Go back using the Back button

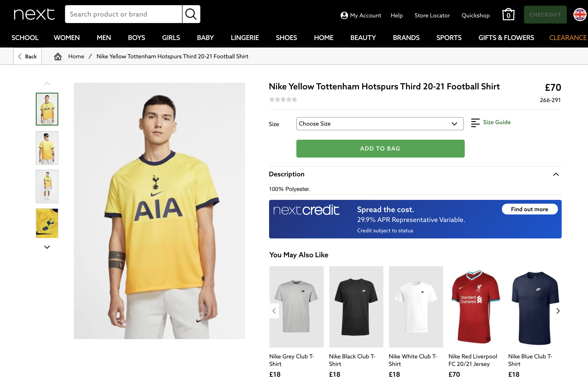tap(28, 56)
